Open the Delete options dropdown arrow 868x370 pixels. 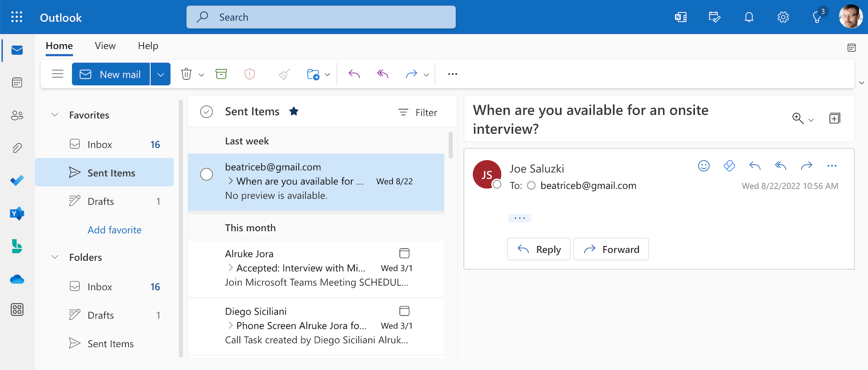point(202,75)
